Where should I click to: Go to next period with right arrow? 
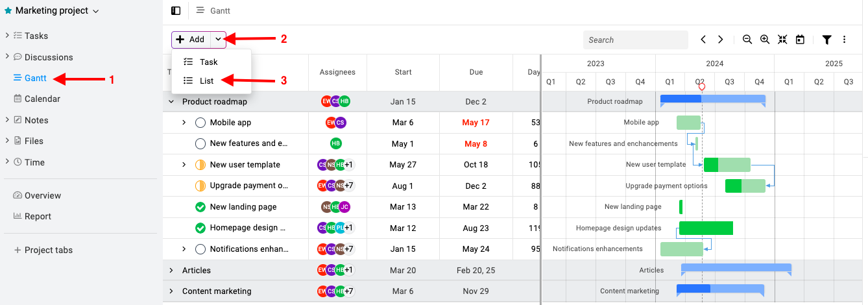click(720, 40)
